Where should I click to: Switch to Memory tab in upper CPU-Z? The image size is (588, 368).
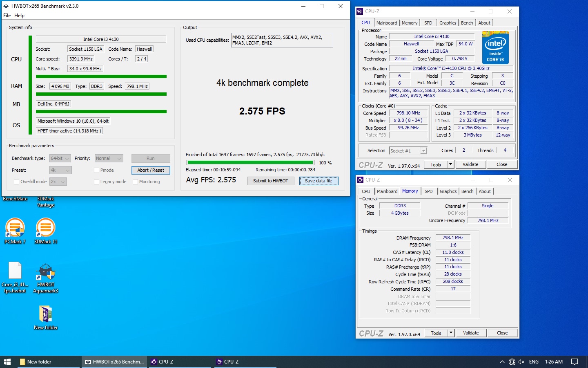410,23
